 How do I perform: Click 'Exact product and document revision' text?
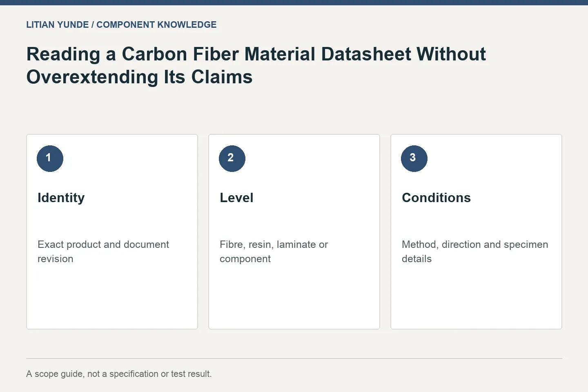coord(103,252)
